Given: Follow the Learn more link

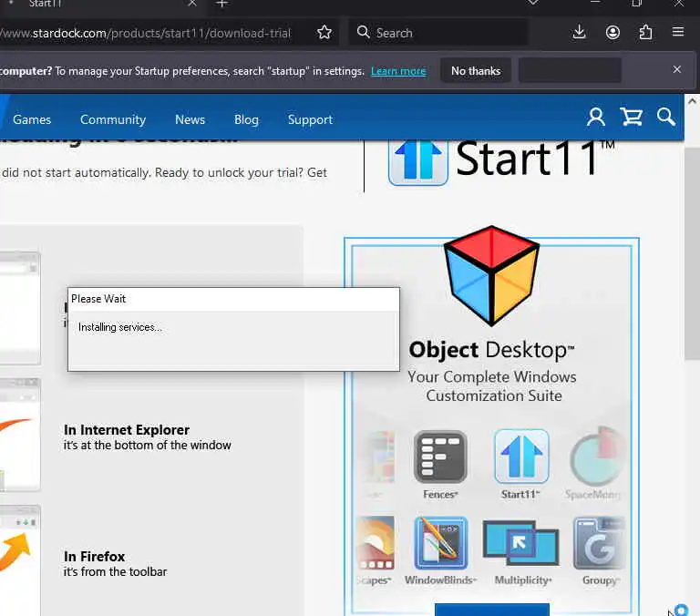Looking at the screenshot, I should point(398,71).
